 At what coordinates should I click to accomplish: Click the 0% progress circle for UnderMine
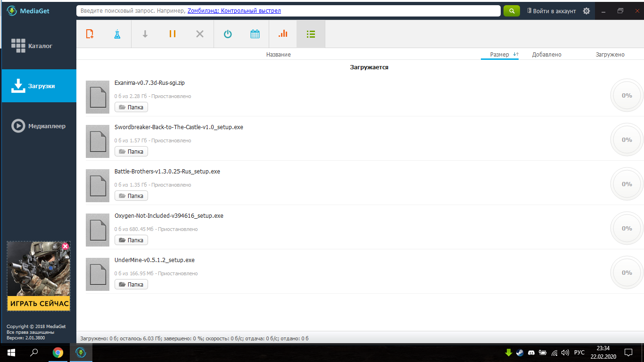click(627, 273)
